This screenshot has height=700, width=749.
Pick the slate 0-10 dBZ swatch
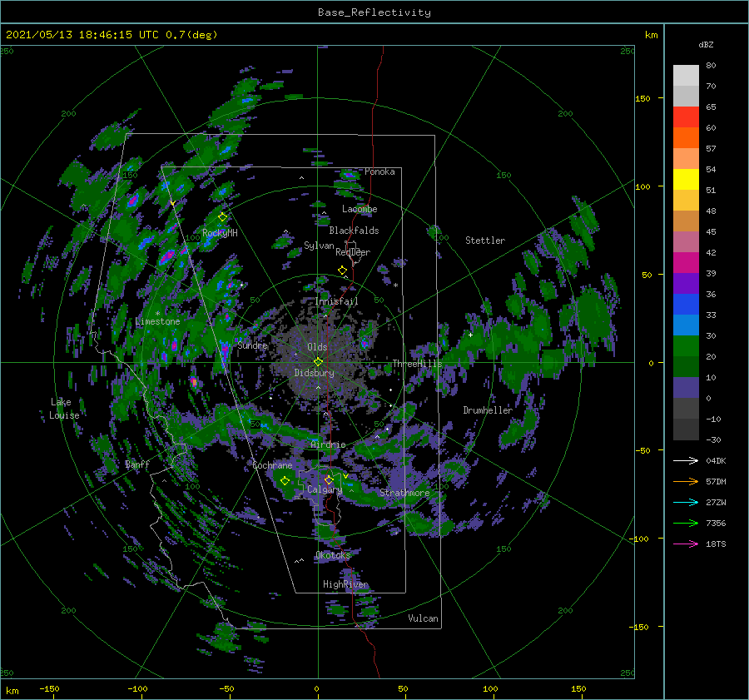click(686, 388)
